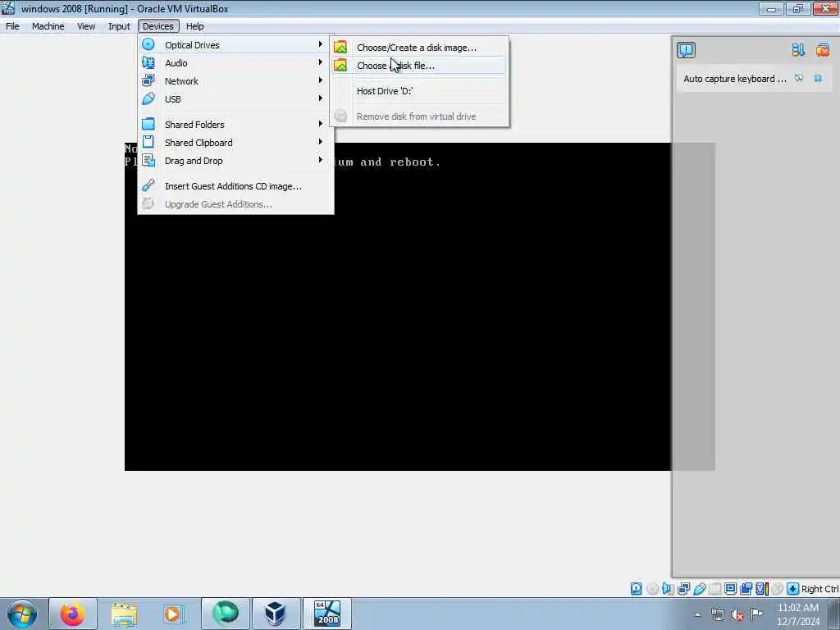Click the CPU virtualization status indicator

pos(762,589)
